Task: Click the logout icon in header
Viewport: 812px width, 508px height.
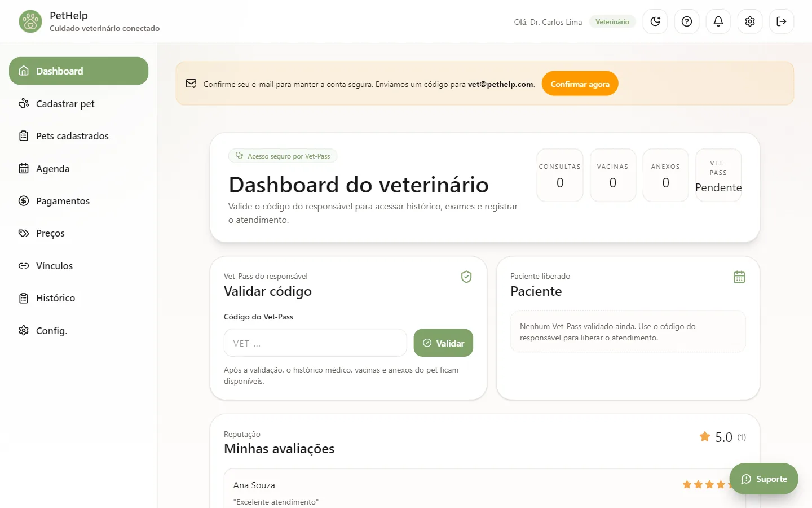Action: [782, 21]
